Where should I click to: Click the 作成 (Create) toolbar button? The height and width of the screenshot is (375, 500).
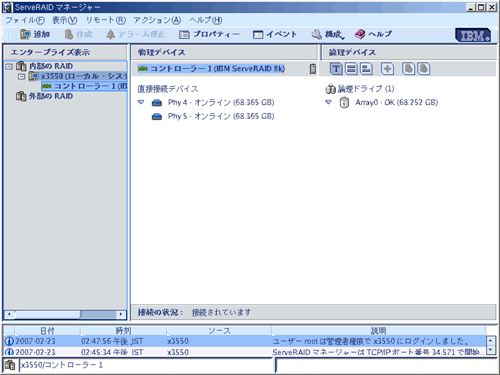(x=78, y=34)
